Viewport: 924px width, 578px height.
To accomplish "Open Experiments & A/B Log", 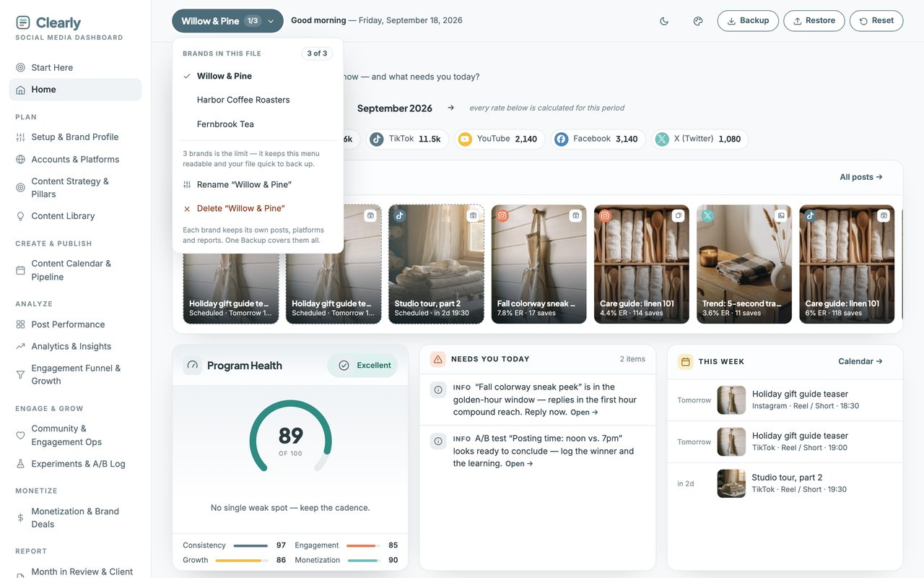I will click(75, 464).
